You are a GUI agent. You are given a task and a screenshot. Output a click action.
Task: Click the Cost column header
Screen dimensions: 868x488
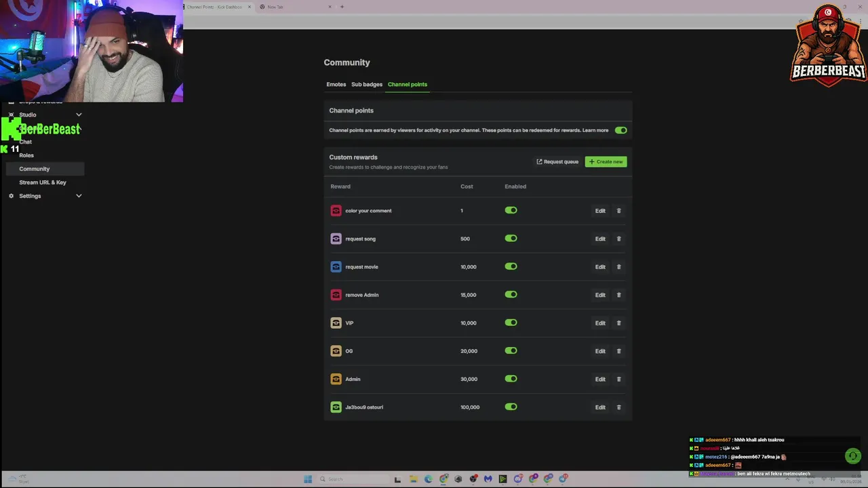[x=467, y=186]
